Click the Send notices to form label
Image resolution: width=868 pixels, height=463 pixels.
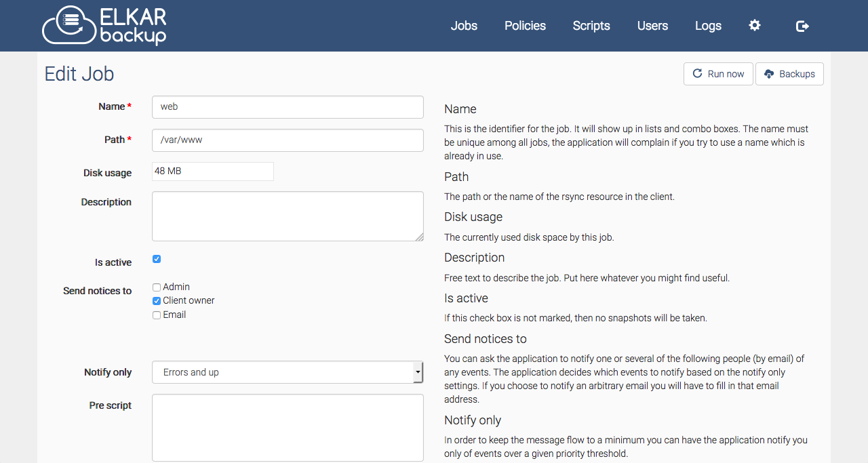(97, 291)
